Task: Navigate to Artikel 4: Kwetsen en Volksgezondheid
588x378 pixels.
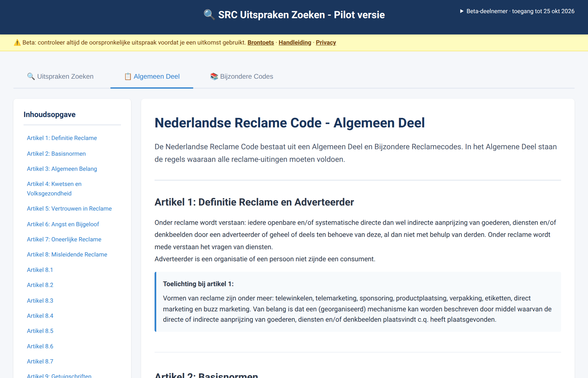Action: (54, 189)
